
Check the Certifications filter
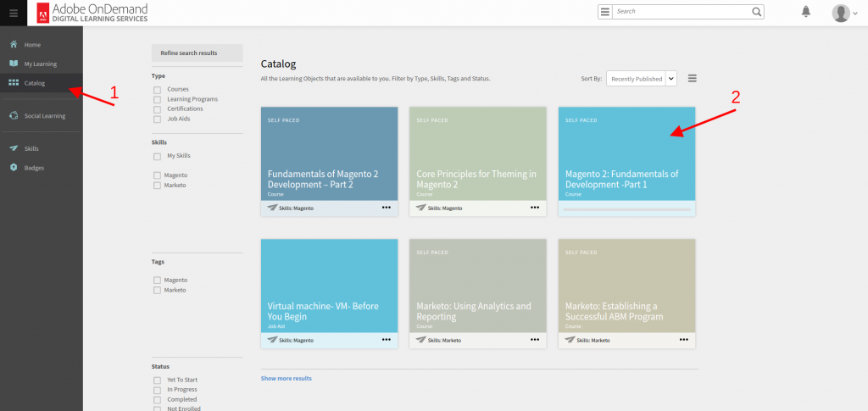(157, 109)
